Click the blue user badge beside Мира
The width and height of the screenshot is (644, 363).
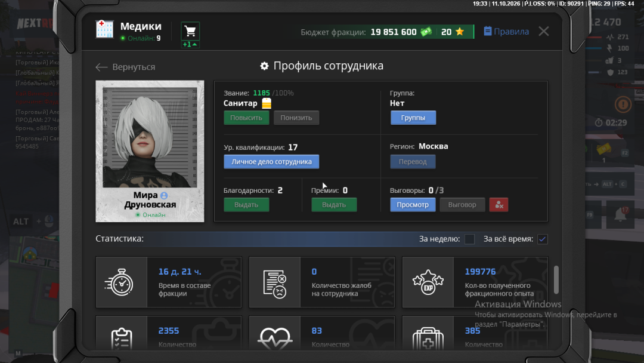click(164, 195)
